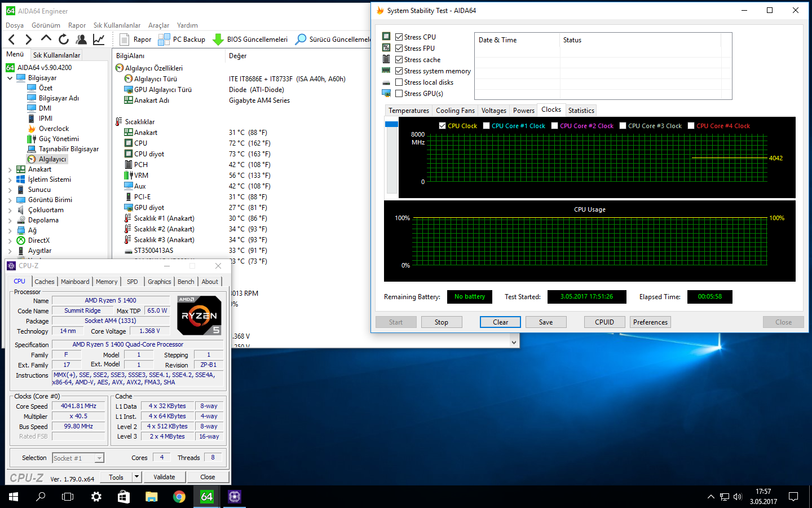Click the Sık Kullanılanlar panel tab

[x=56, y=55]
